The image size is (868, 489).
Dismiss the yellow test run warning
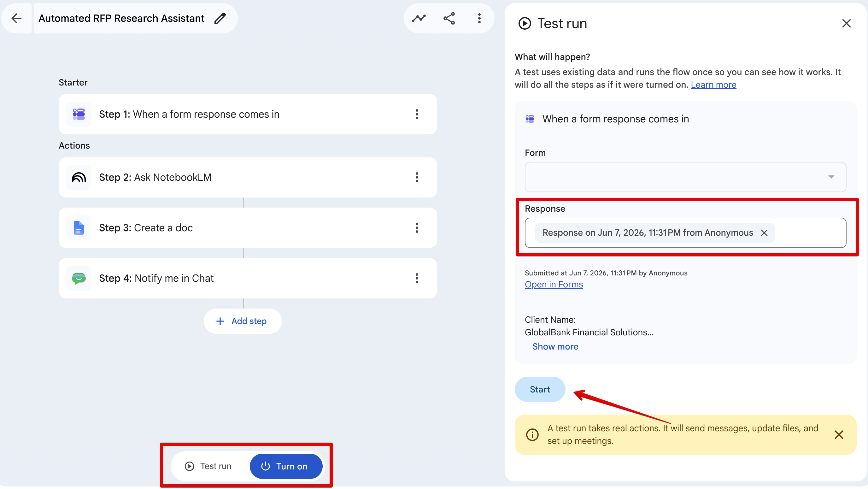(x=839, y=435)
